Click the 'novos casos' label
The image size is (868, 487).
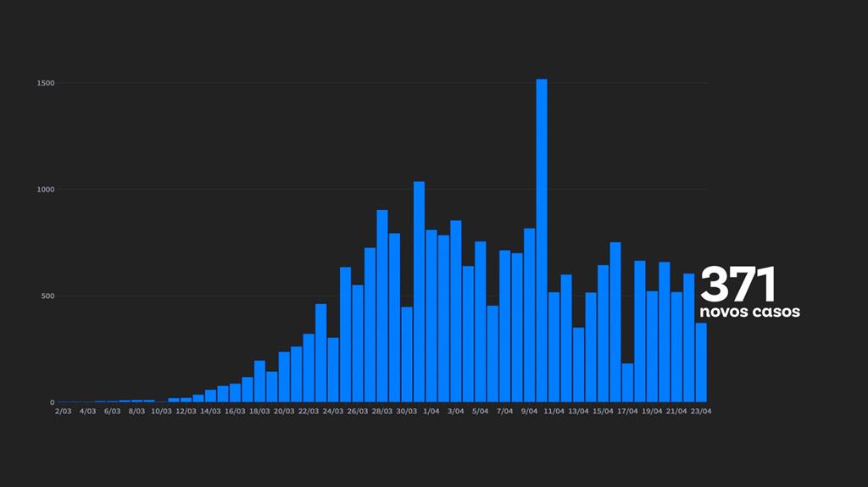[x=748, y=312]
